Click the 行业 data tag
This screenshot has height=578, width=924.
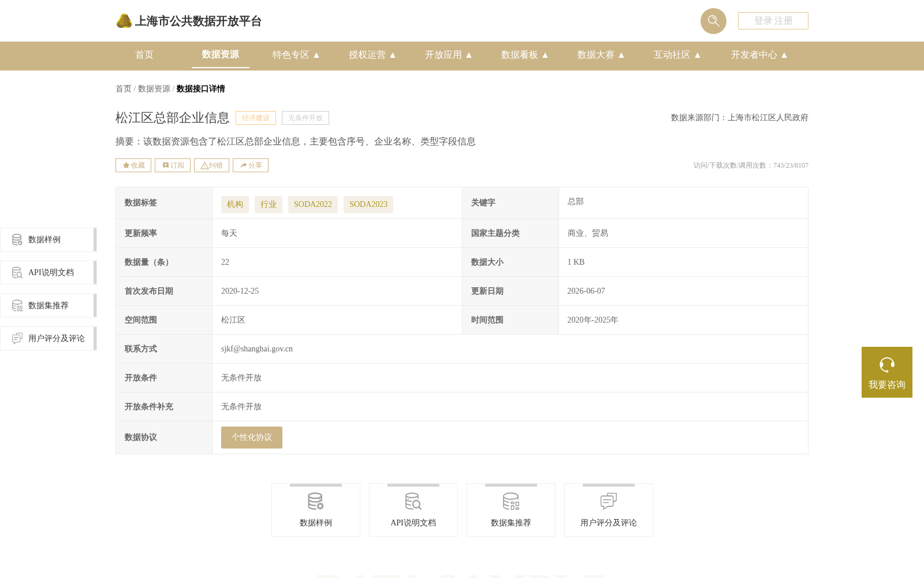[x=269, y=205]
